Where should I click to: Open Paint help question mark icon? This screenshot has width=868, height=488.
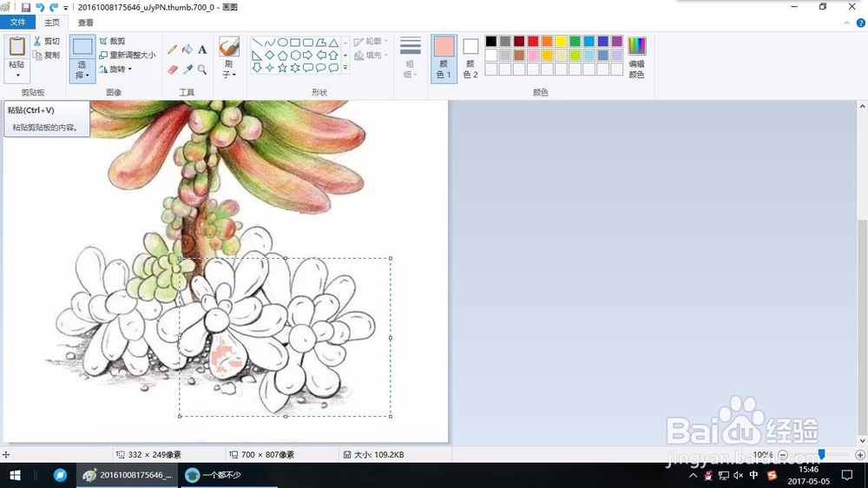[861, 23]
